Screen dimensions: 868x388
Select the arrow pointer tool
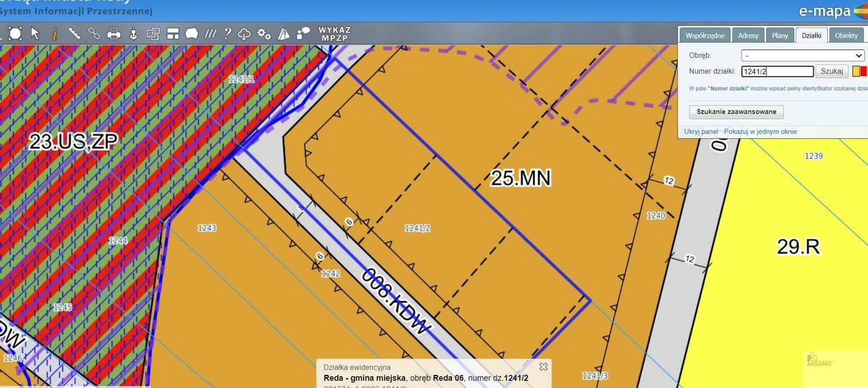(35, 34)
